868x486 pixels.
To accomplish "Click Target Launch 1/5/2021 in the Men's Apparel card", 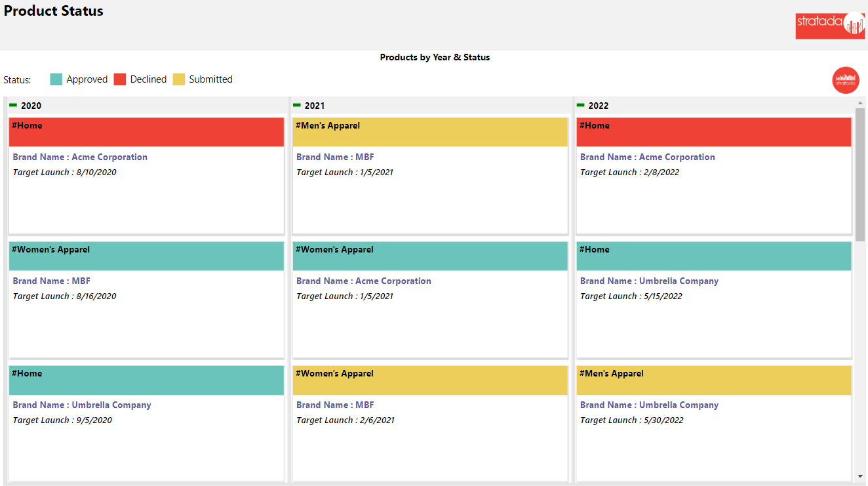I will tap(345, 172).
